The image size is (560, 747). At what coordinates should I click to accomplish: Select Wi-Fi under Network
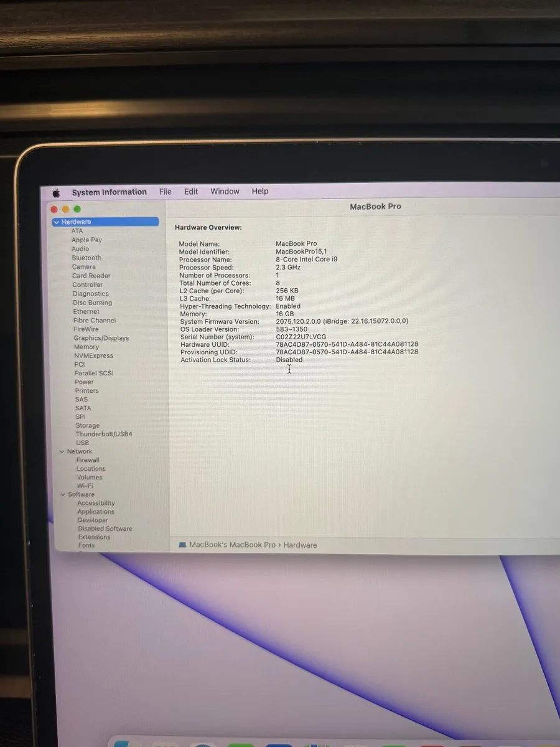tap(85, 486)
